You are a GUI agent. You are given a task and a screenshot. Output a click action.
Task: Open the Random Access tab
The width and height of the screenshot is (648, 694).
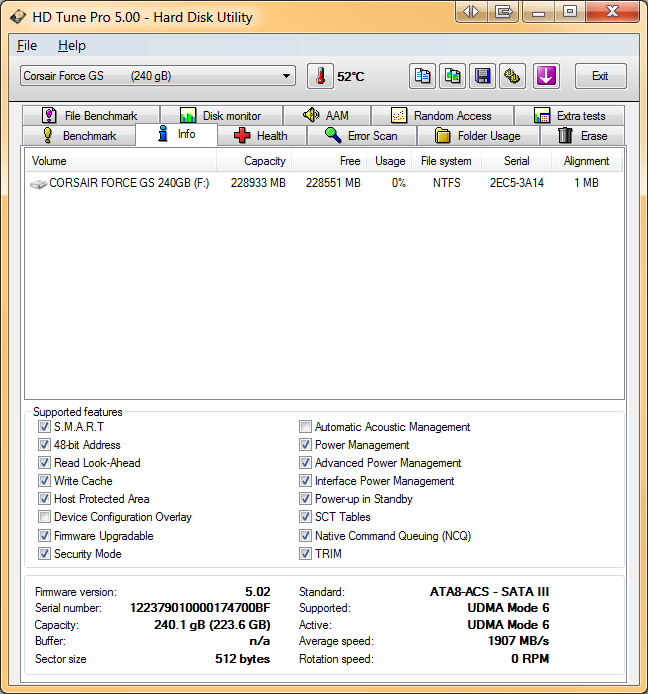441,116
